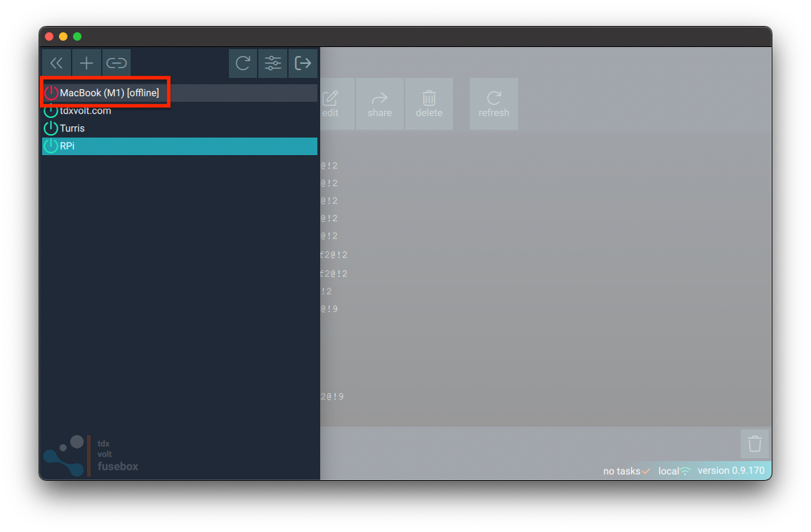Screen dimensions: 811x532
Task: Close the window with the red button
Action: [50, 36]
